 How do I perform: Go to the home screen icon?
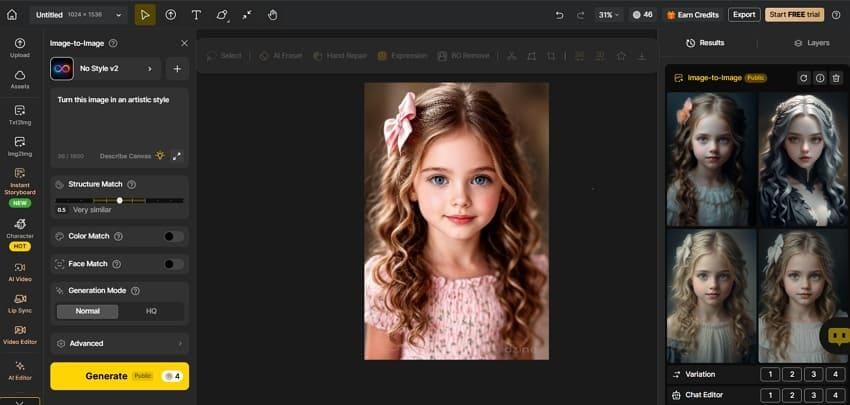click(11, 15)
